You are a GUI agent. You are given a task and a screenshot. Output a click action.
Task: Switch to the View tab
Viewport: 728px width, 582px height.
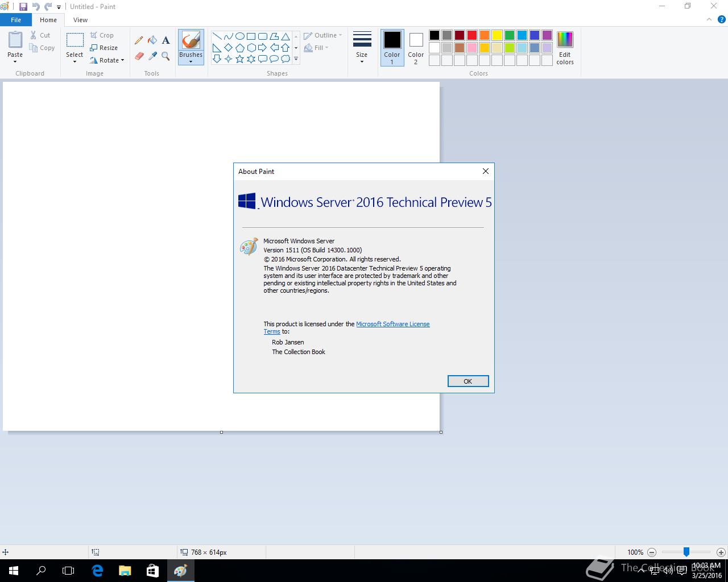[80, 20]
